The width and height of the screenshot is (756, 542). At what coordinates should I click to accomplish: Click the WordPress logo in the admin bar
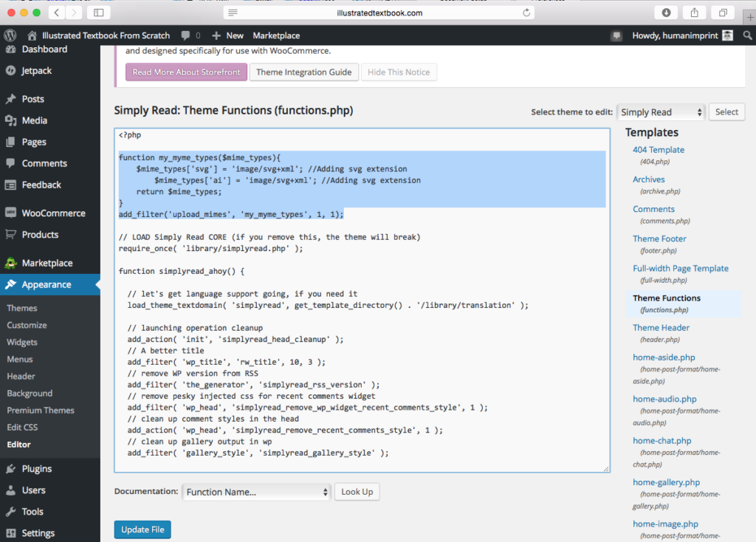10,35
